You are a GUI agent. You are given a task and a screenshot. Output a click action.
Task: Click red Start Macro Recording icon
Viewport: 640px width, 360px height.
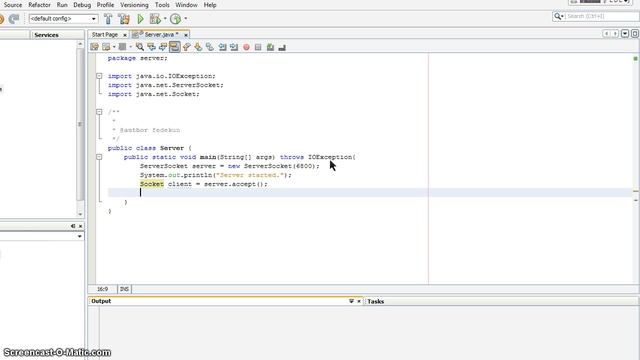[x=246, y=47]
